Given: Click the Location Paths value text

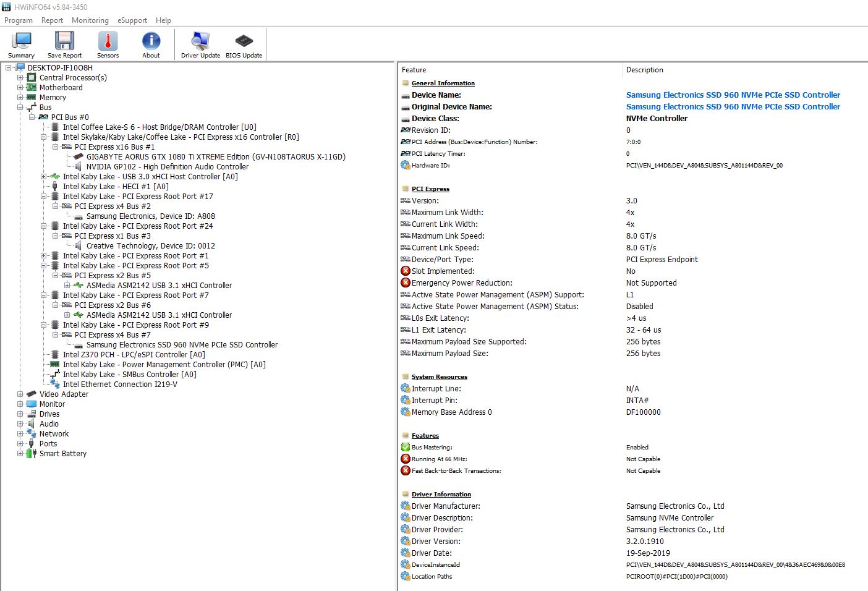Looking at the screenshot, I should point(677,577).
